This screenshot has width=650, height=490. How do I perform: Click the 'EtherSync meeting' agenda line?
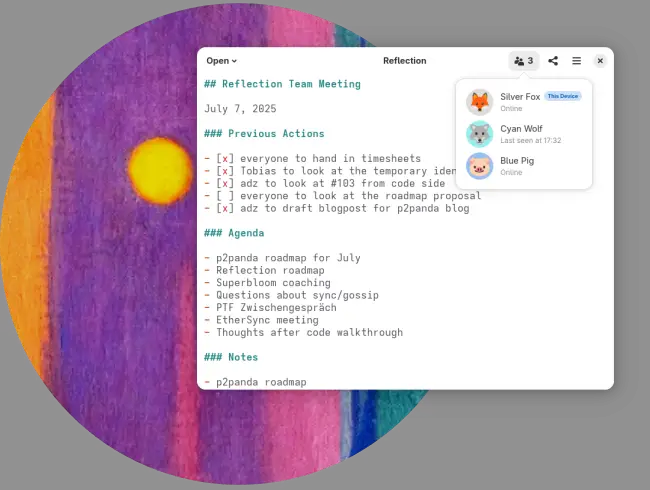pos(263,320)
